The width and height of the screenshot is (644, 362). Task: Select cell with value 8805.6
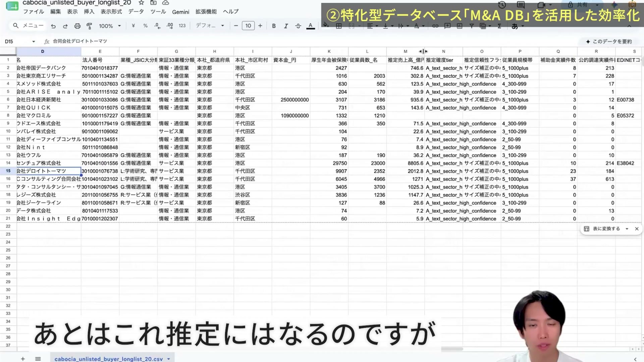click(x=406, y=163)
